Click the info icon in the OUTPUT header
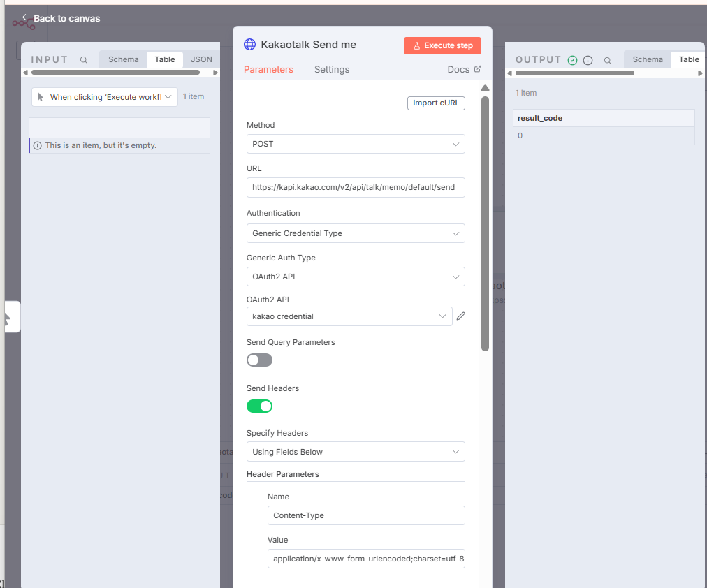707x588 pixels. pyautogui.click(x=588, y=60)
